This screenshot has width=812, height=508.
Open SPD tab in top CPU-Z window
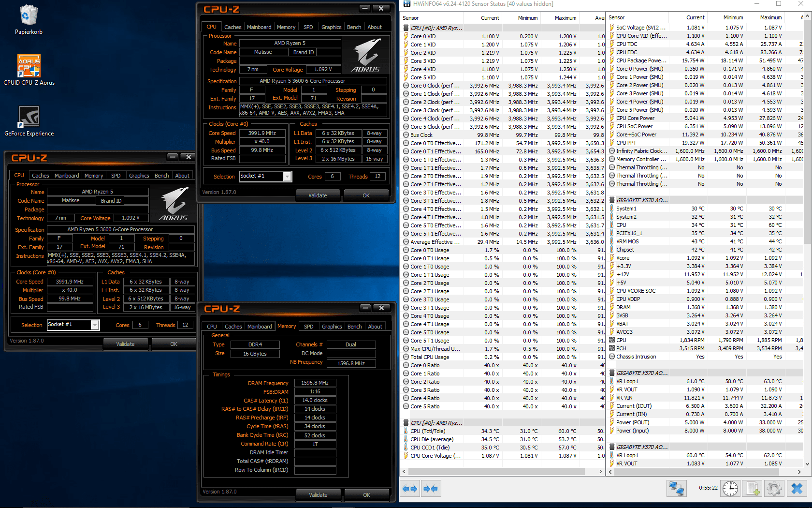tap(308, 27)
